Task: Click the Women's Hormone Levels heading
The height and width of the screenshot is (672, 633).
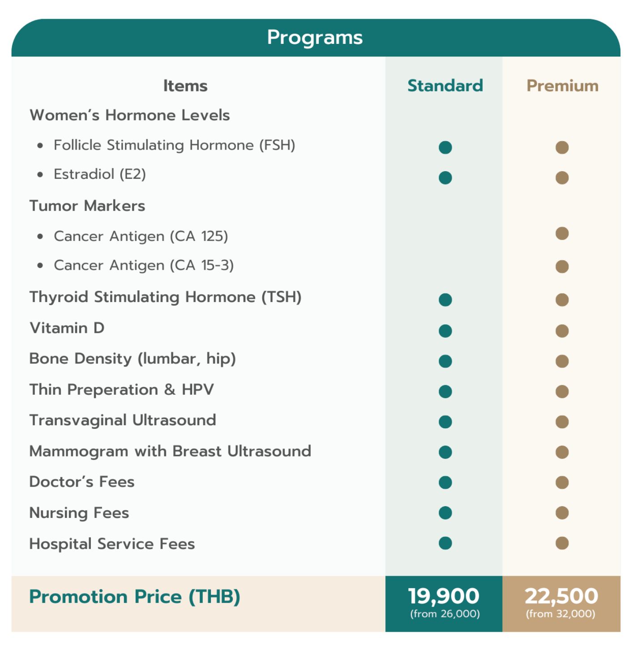Action: coord(130,115)
